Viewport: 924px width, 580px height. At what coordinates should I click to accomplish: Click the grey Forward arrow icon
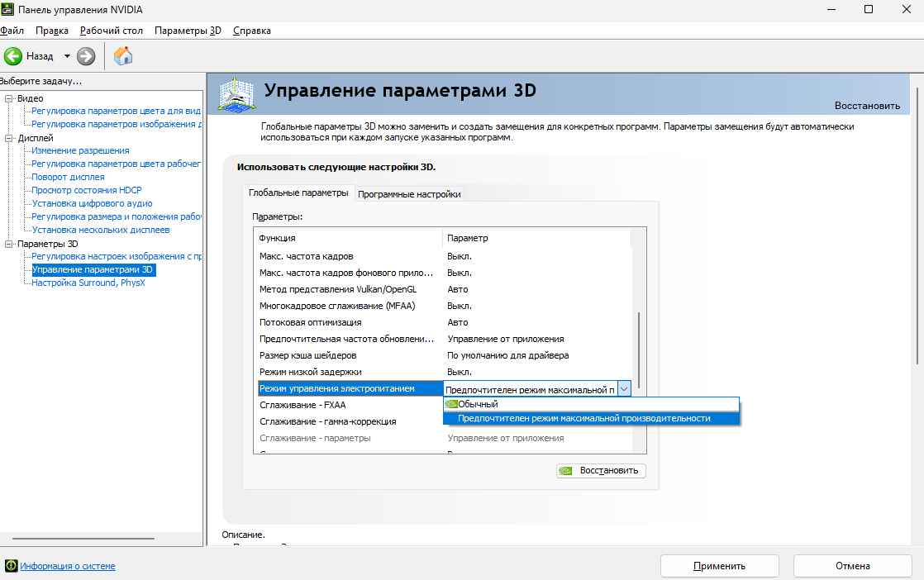click(86, 56)
